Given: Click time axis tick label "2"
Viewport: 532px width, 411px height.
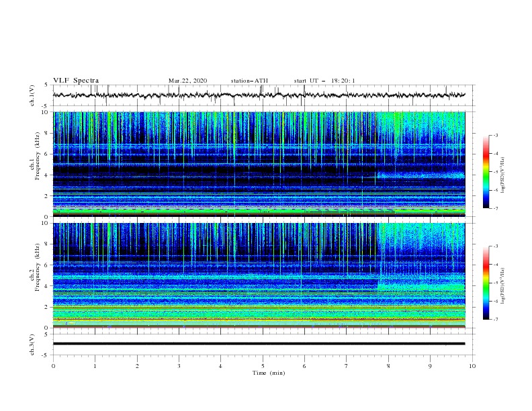Looking at the screenshot, I should click(x=137, y=366).
